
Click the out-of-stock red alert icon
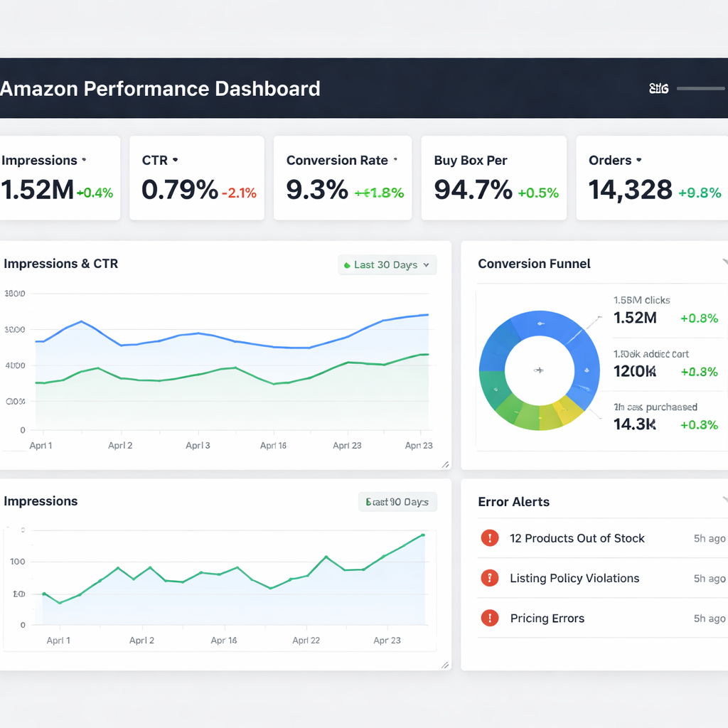pyautogui.click(x=489, y=538)
